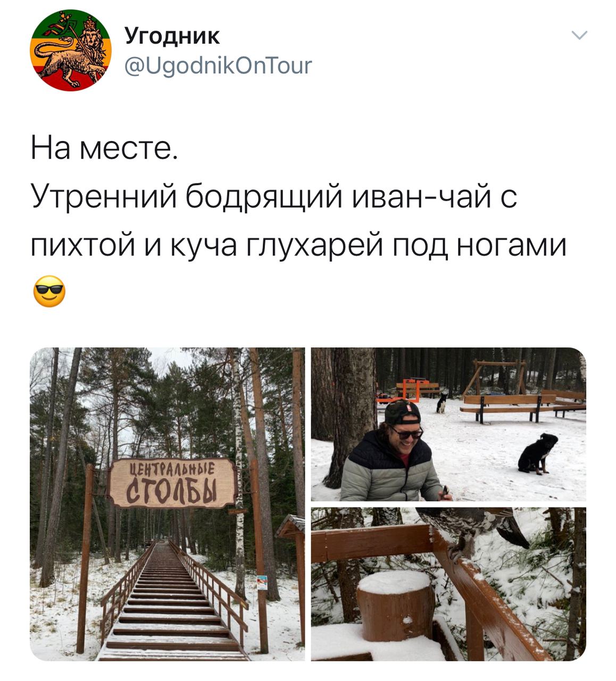Click the line 'пихтой и куча глухарей под ногами'
The image size is (616, 681).
(298, 246)
